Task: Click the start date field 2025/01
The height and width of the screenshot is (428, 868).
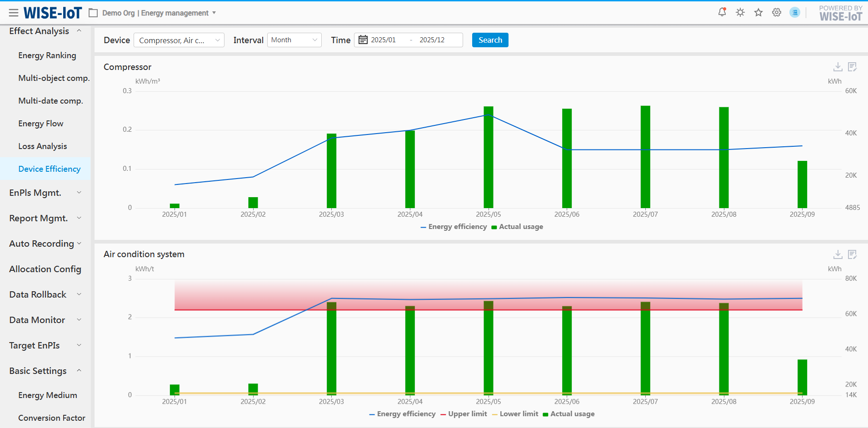Action: (x=383, y=40)
